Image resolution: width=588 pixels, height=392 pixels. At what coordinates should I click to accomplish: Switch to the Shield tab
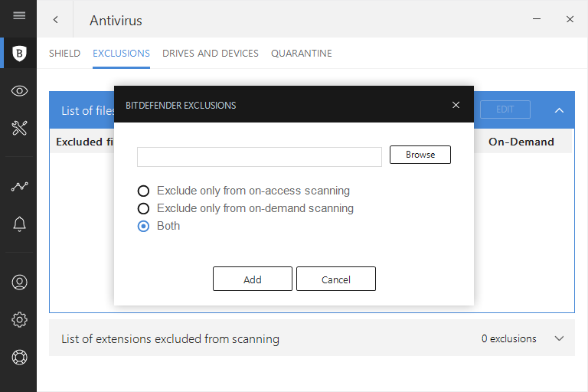(64, 54)
